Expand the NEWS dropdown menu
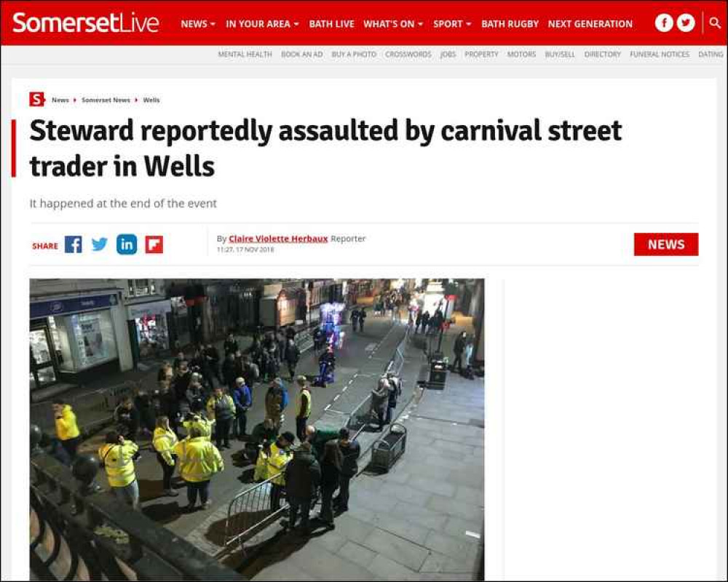Image resolution: width=728 pixels, height=582 pixels. 198,24
